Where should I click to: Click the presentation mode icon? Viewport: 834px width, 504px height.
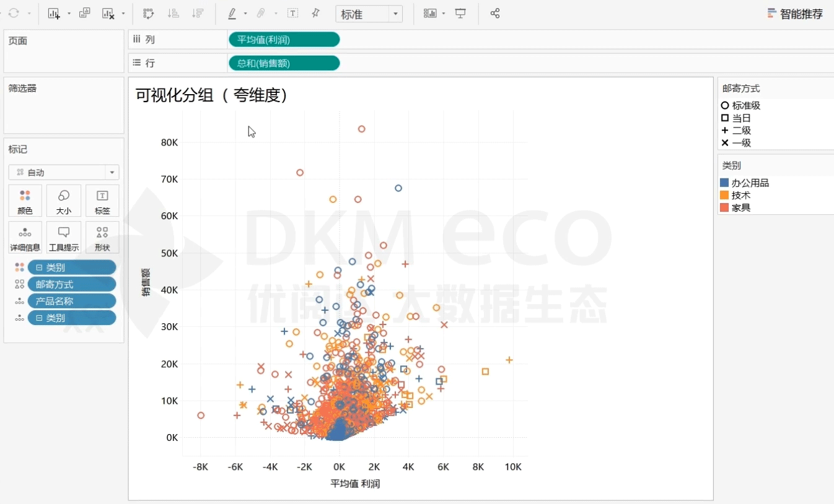click(460, 14)
